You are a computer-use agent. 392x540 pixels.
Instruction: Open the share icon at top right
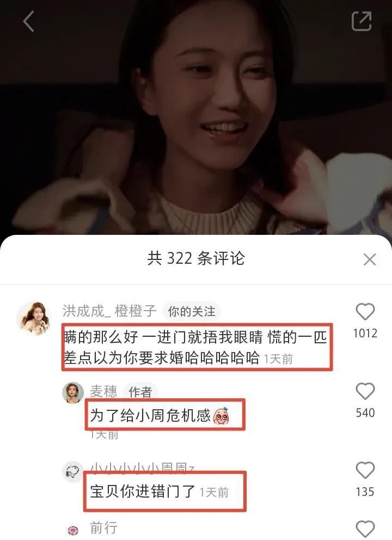click(362, 21)
